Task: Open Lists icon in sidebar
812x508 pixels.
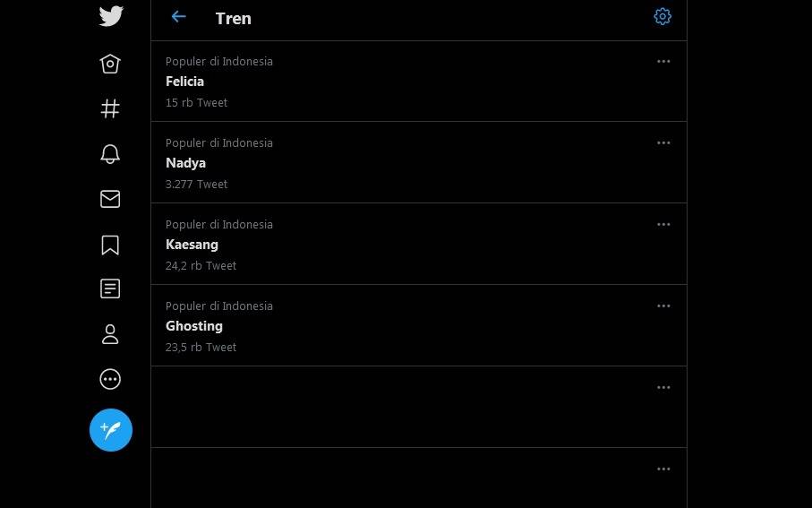Action: click(x=110, y=288)
